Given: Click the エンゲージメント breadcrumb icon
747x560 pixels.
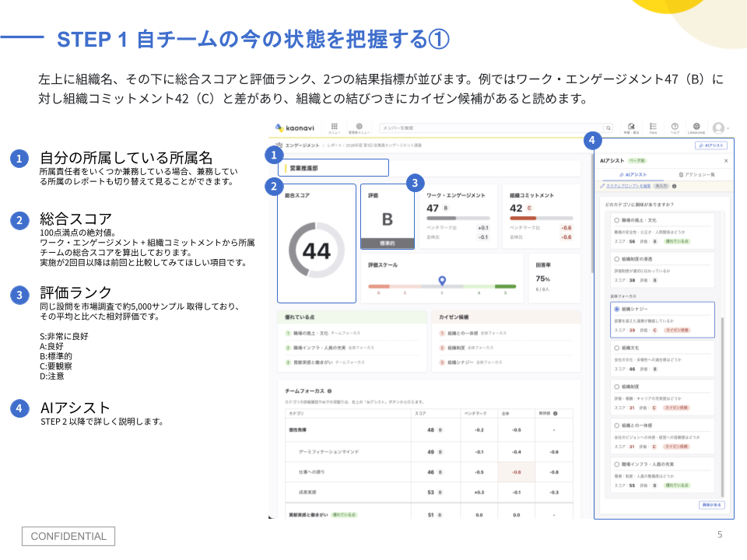Looking at the screenshot, I should [x=279, y=145].
